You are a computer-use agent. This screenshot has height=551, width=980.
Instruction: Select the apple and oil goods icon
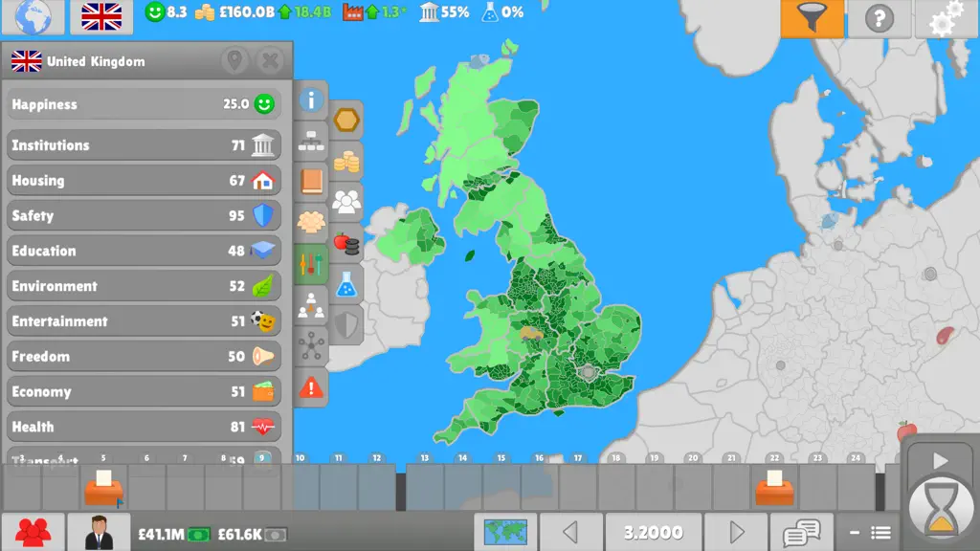(x=346, y=243)
